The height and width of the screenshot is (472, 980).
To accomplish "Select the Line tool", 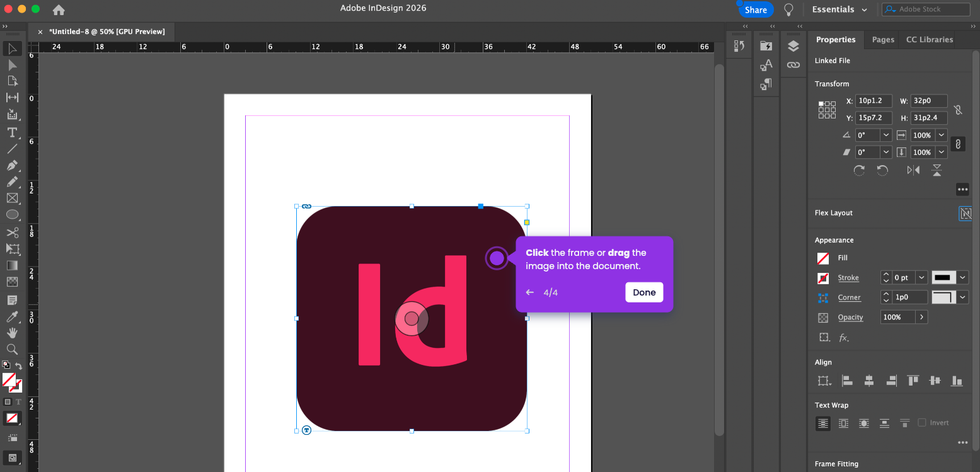I will click(x=12, y=149).
